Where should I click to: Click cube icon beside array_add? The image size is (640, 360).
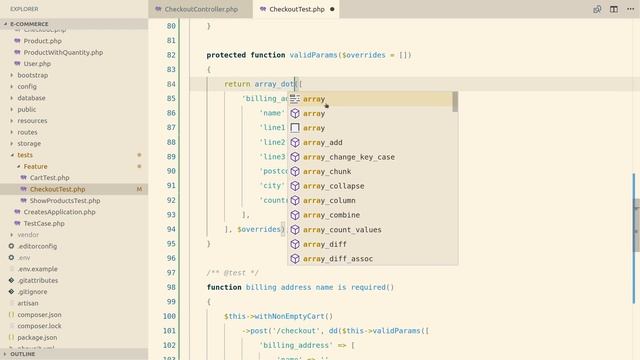click(x=295, y=142)
